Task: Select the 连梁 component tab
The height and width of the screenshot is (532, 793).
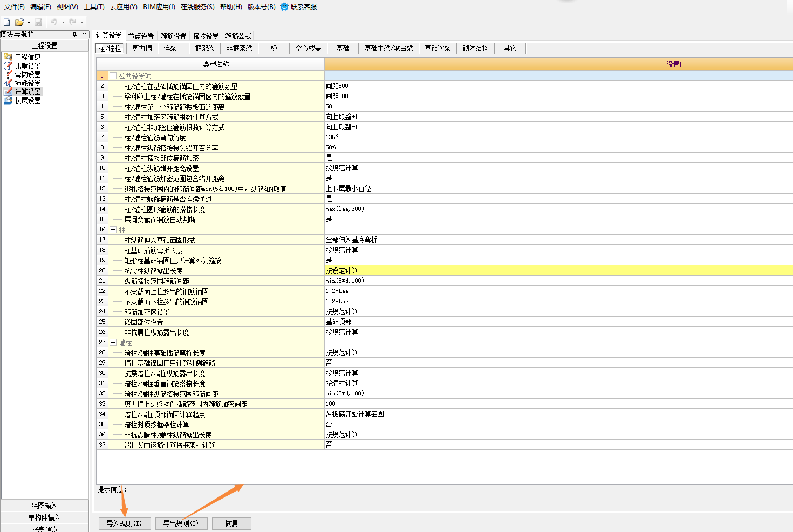Action: 170,48
